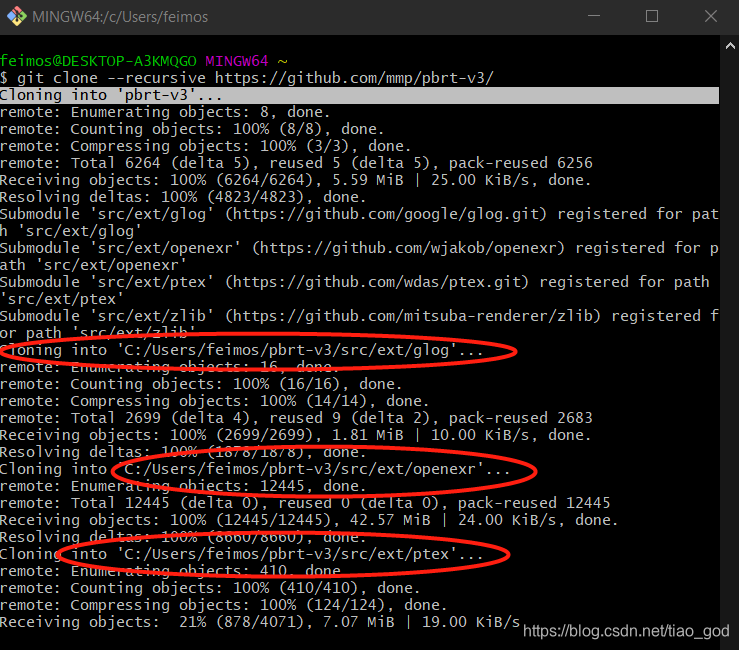
Task: Click the 'remote: Total 6264' line
Action: pyautogui.click(x=296, y=163)
